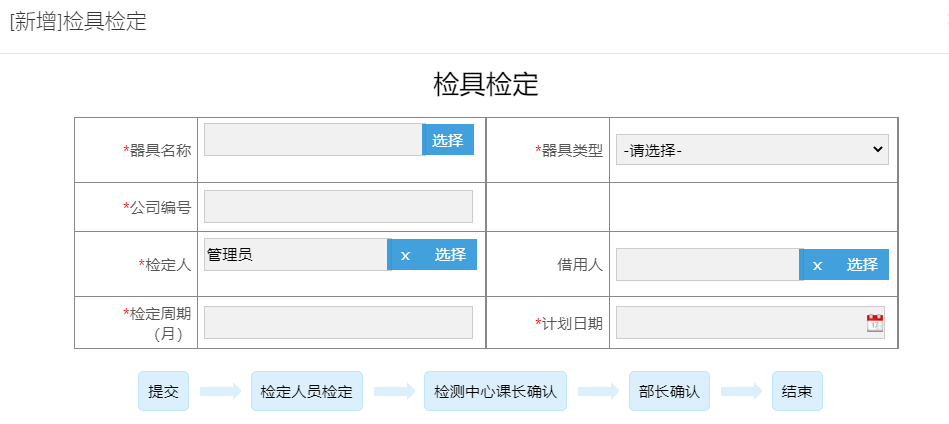Image resolution: width=949 pixels, height=424 pixels.
Task: Click 选择 button for 器具名称
Action: coord(448,140)
